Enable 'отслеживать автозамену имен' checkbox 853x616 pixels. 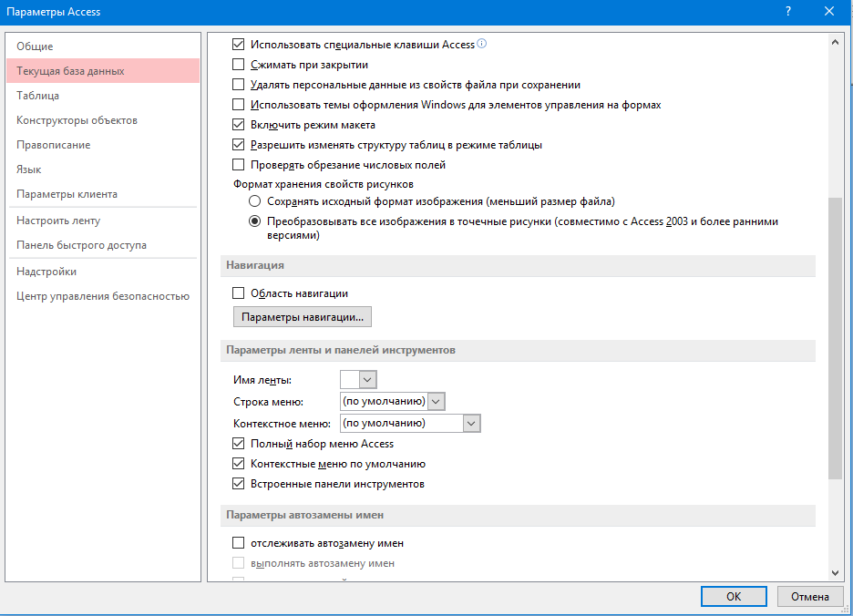point(239,543)
